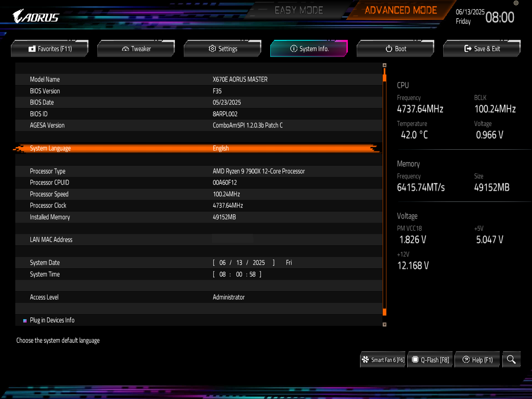The width and height of the screenshot is (532, 399).
Task: Edit the System Time minutes field 00
Action: click(x=239, y=274)
